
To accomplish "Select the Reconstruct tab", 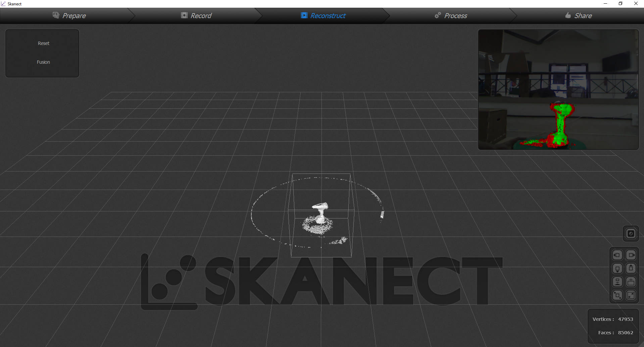I will 323,15.
